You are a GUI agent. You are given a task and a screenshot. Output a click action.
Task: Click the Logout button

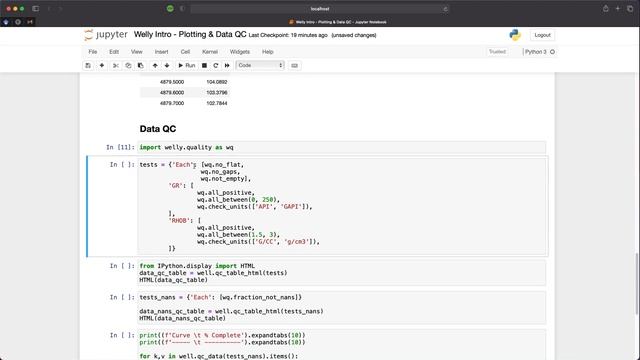pyautogui.click(x=542, y=35)
